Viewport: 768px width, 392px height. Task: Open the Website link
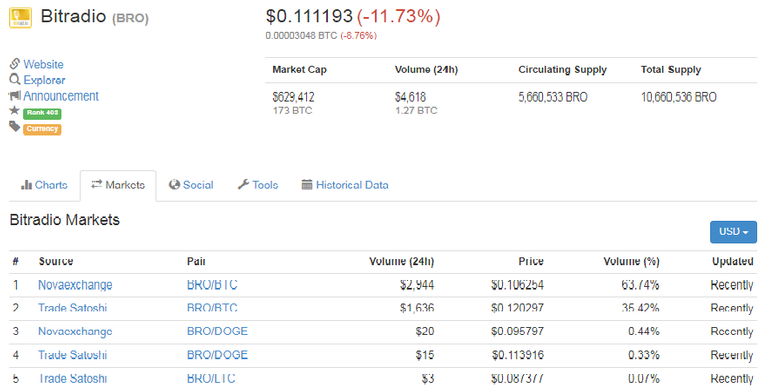pyautogui.click(x=44, y=64)
